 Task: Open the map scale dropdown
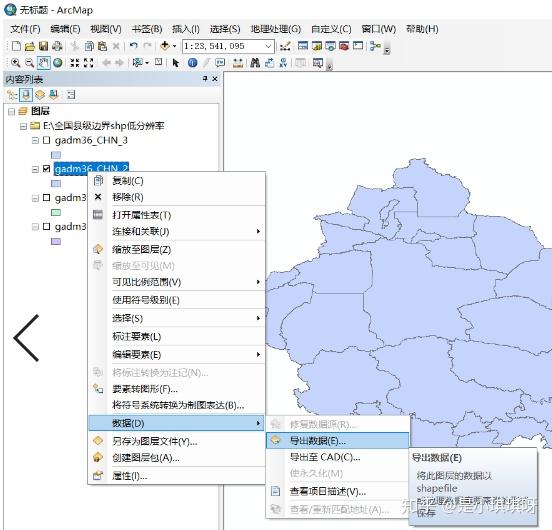click(x=268, y=46)
